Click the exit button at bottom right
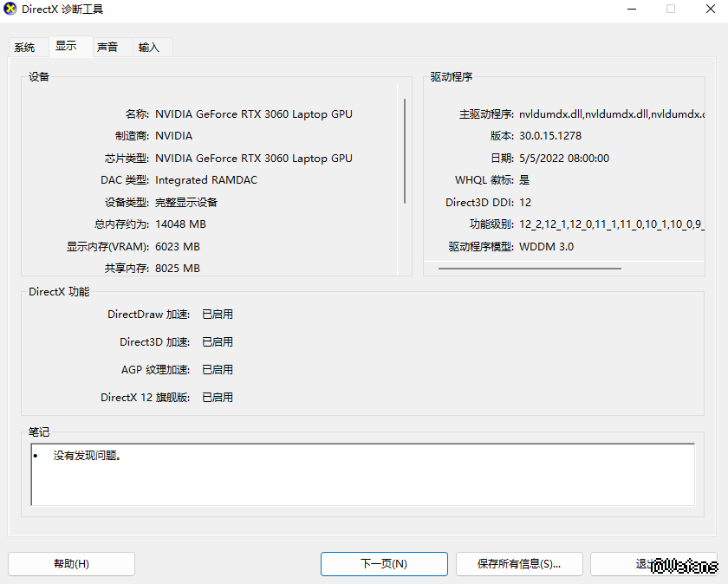 [653, 564]
